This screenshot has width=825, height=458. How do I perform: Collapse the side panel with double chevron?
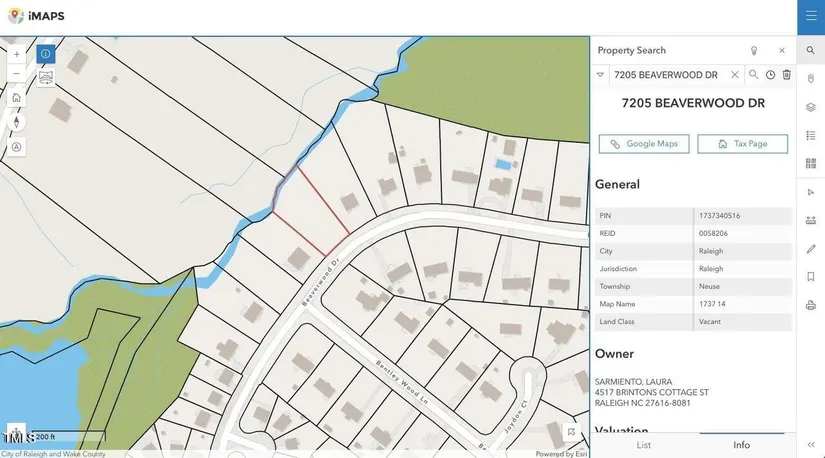[811, 444]
